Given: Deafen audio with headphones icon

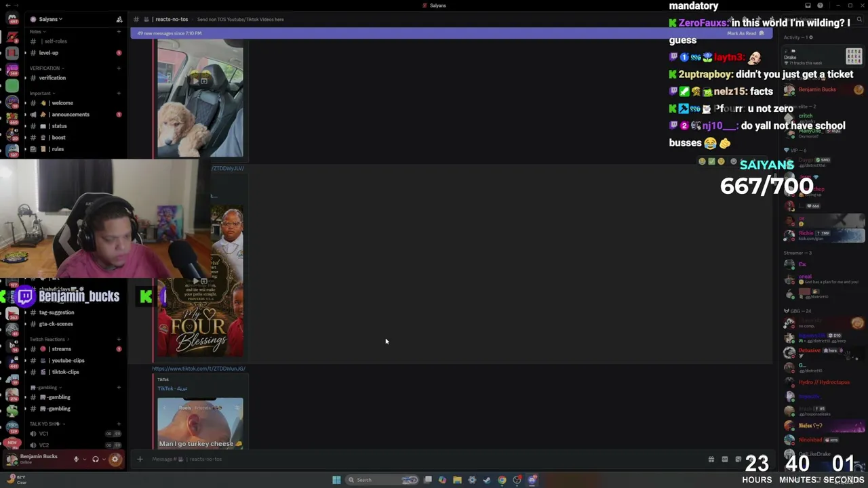Looking at the screenshot, I should point(96,460).
